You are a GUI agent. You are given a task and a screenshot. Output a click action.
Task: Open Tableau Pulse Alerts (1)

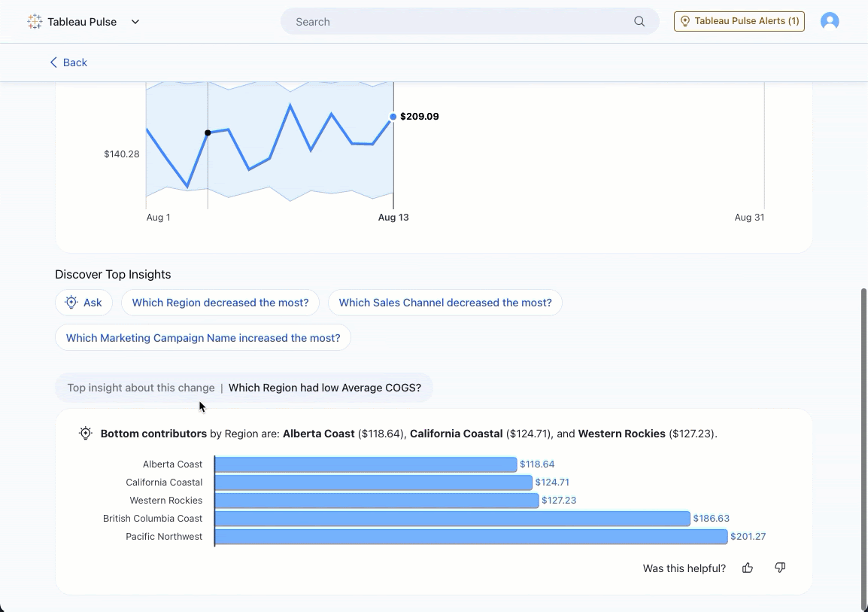tap(739, 21)
